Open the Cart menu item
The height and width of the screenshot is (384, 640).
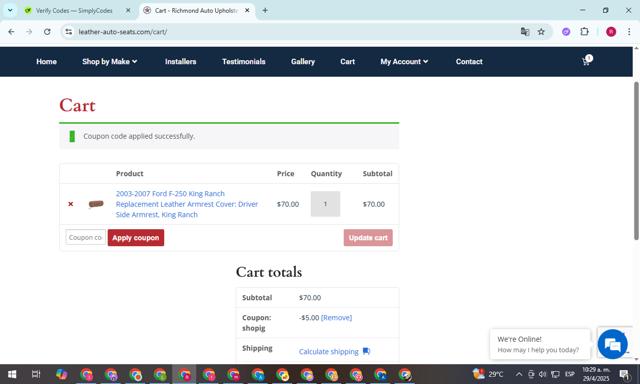347,62
